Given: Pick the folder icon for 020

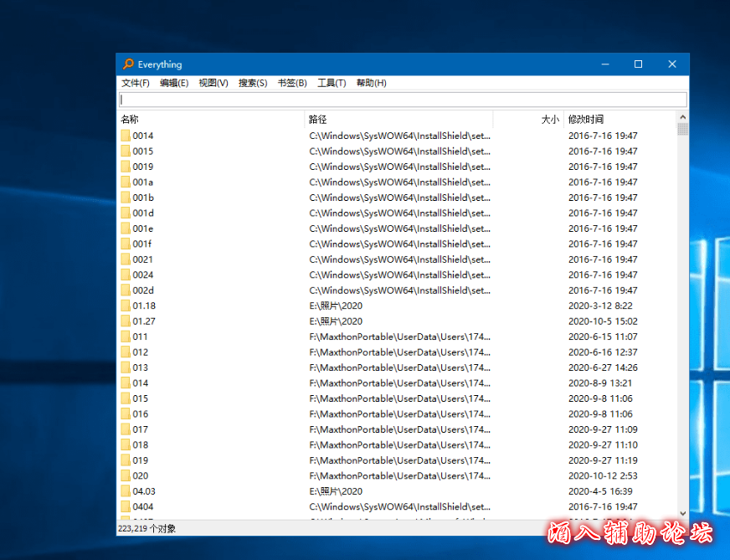Looking at the screenshot, I should tap(125, 475).
